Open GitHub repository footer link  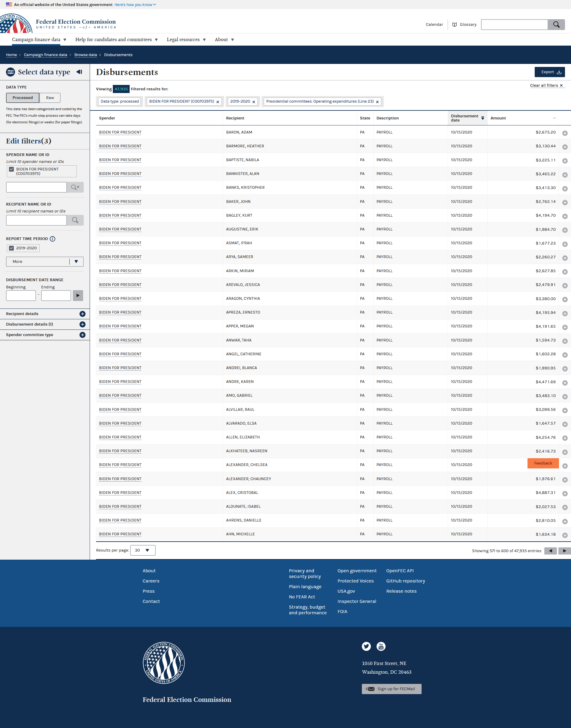(405, 581)
